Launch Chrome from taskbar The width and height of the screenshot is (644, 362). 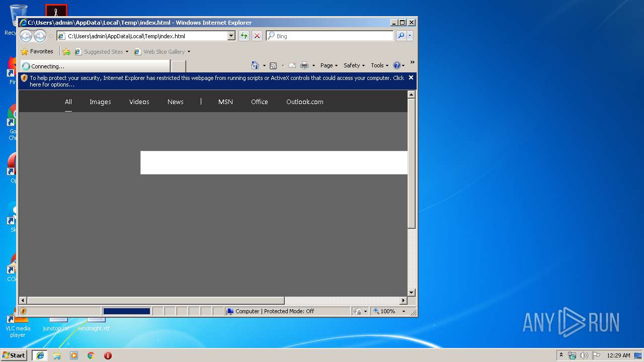click(x=91, y=355)
